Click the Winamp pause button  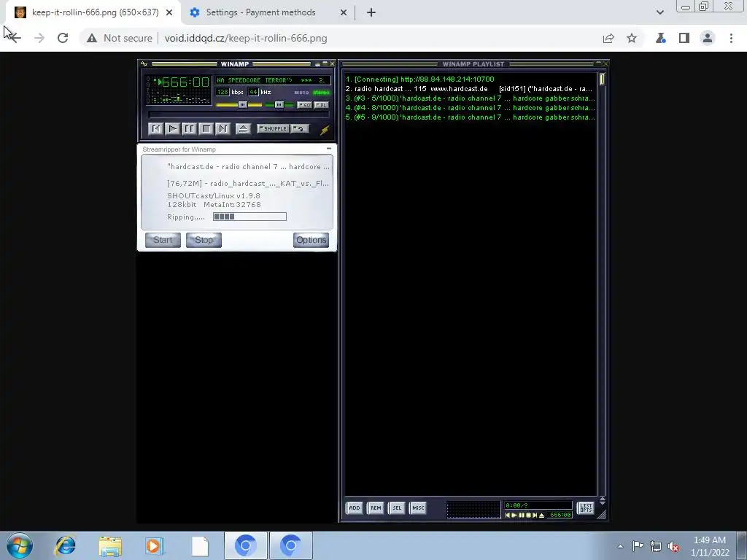pos(189,128)
